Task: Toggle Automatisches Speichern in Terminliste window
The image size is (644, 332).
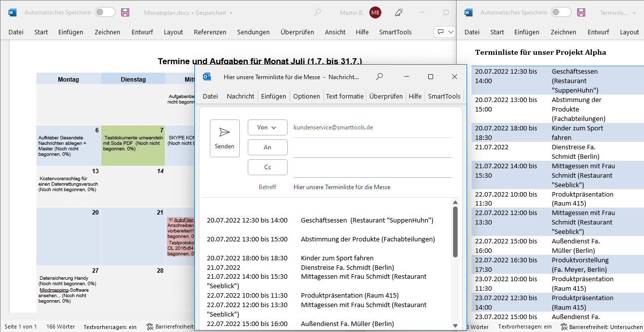Action: click(561, 12)
